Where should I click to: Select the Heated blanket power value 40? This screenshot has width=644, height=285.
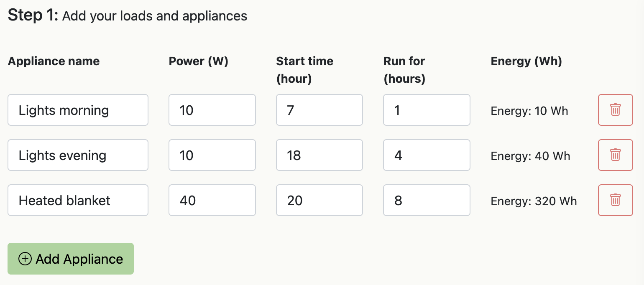pos(212,200)
